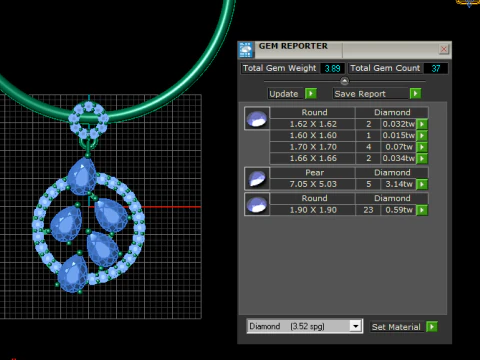Collapse the panel using the divider arrow

(344, 81)
